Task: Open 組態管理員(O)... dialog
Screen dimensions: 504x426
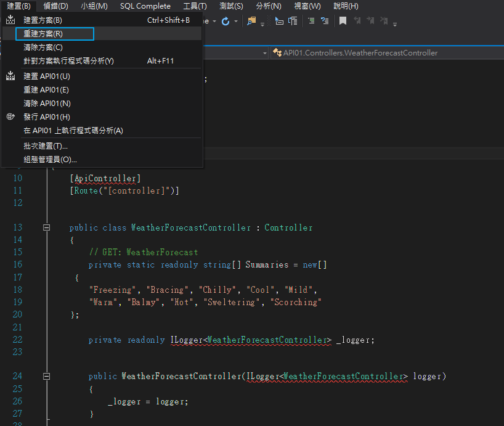Action: (x=102, y=160)
